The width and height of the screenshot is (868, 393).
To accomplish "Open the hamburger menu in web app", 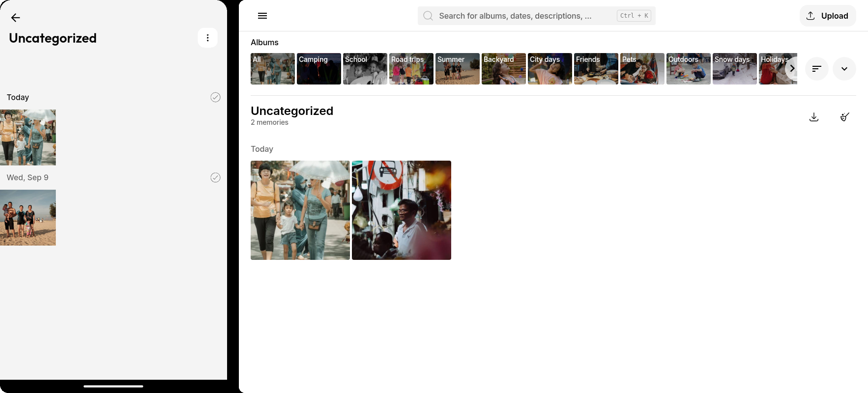I will [262, 16].
